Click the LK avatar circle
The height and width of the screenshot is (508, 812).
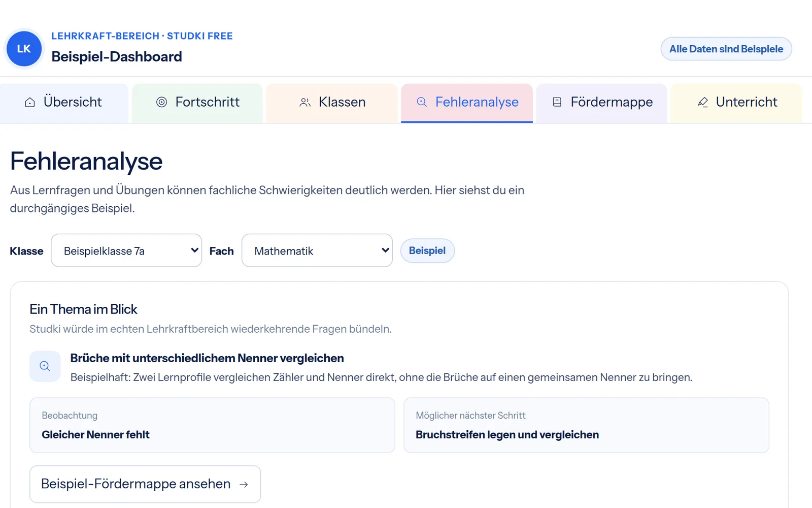pyautogui.click(x=24, y=49)
